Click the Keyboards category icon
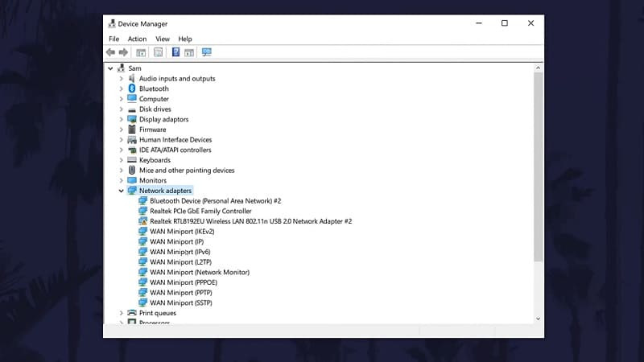The width and height of the screenshot is (644, 362). pyautogui.click(x=132, y=160)
